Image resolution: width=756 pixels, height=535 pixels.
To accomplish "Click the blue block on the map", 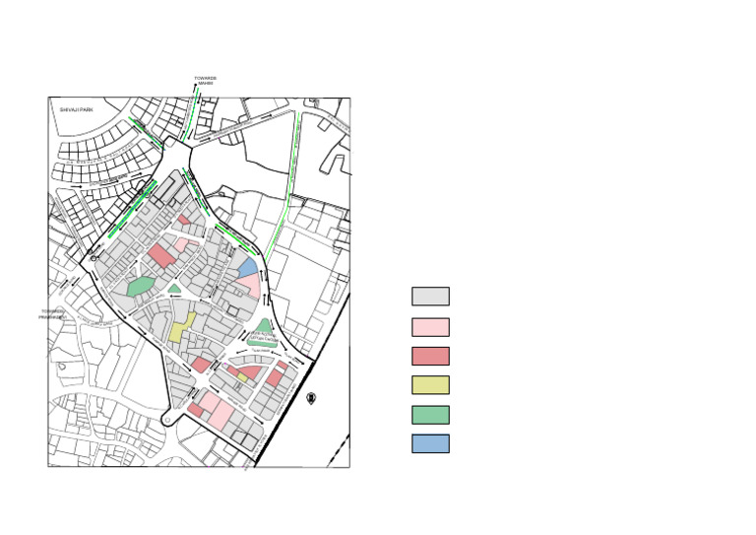I will 248,267.
